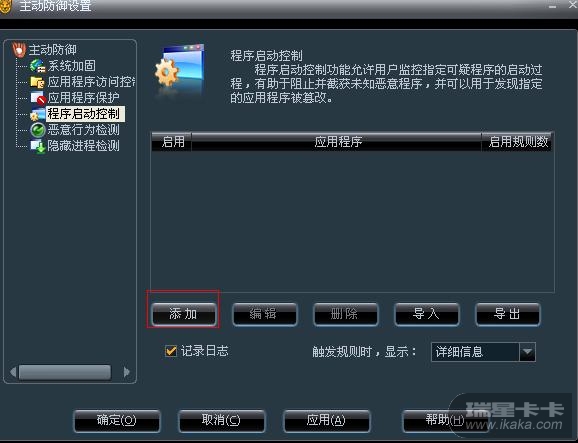Viewport: 578px width, 443px height.
Task: Click the sidebar scroll right arrow
Action: 127,372
